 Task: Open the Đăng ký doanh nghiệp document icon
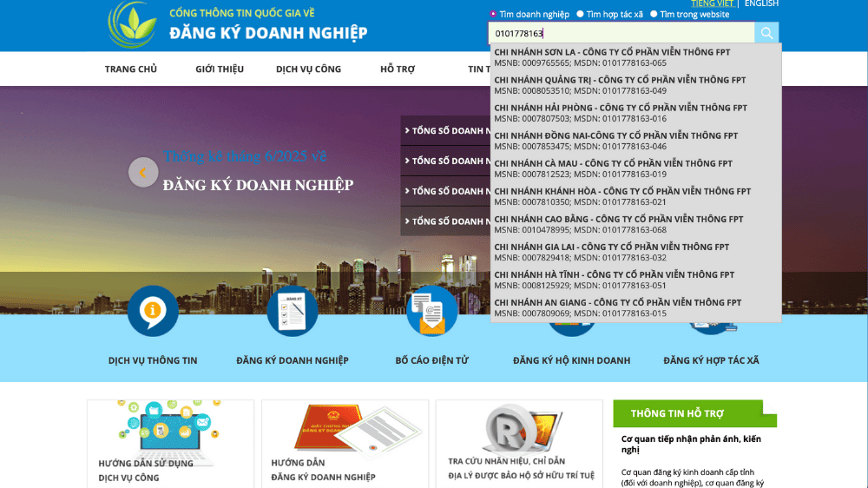(293, 311)
